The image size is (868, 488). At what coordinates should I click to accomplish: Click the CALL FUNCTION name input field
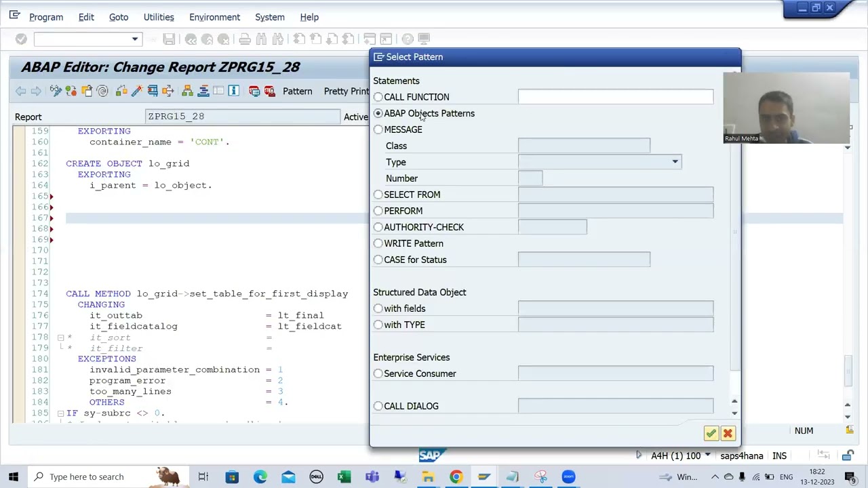pos(616,97)
